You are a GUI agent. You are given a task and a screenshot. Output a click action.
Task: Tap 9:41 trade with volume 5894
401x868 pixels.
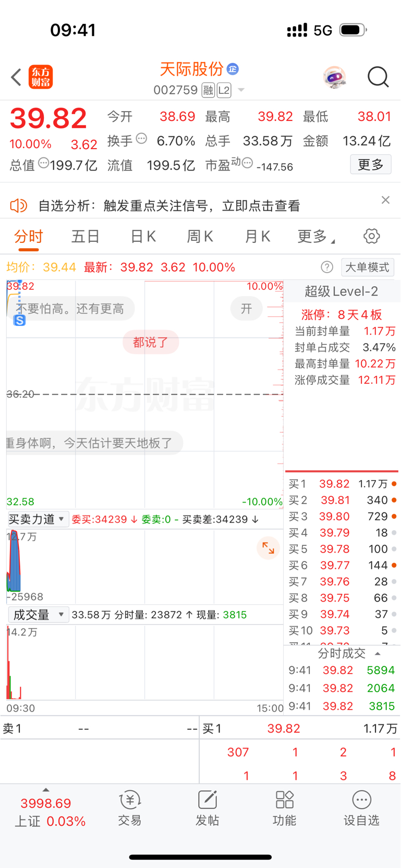[x=342, y=670]
